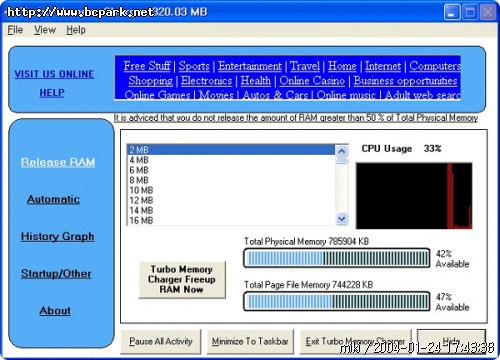Open the Help menu
This screenshot has width=500, height=360.
pos(76,30)
